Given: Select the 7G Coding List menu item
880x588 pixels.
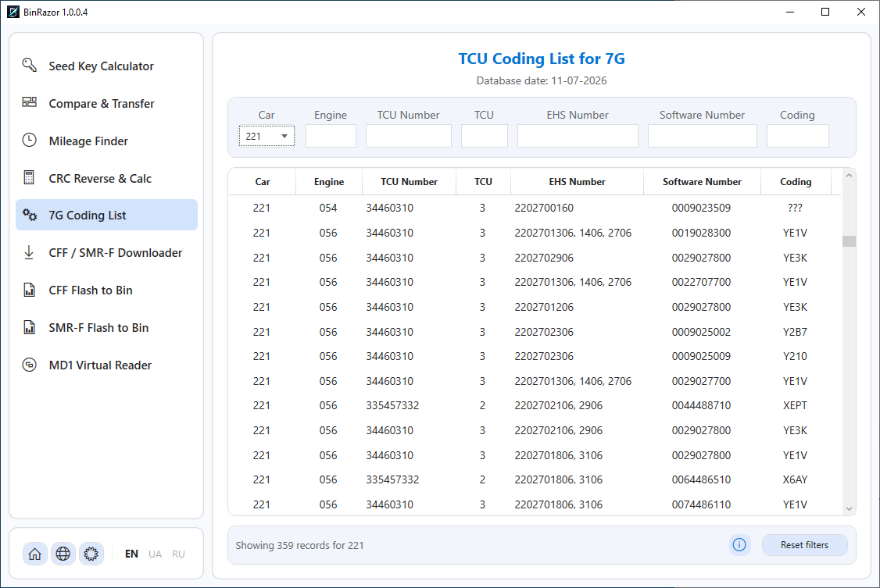Looking at the screenshot, I should pos(106,215).
